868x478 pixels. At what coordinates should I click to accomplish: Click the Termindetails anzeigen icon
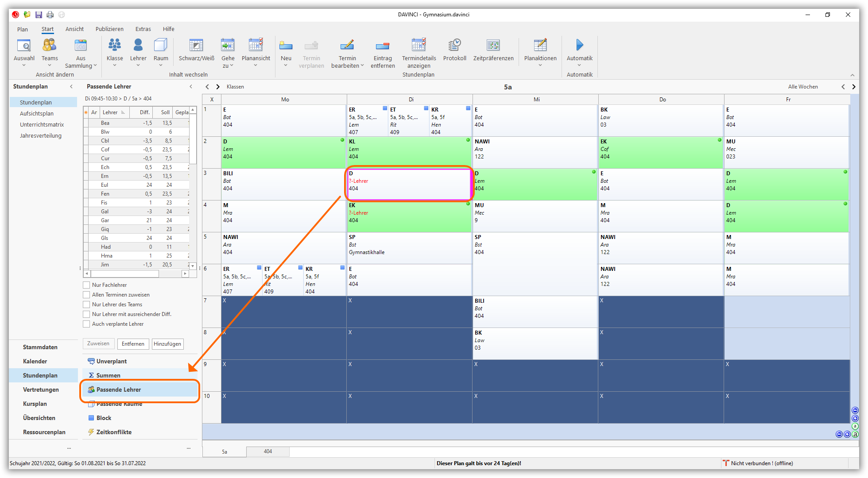[x=418, y=45]
